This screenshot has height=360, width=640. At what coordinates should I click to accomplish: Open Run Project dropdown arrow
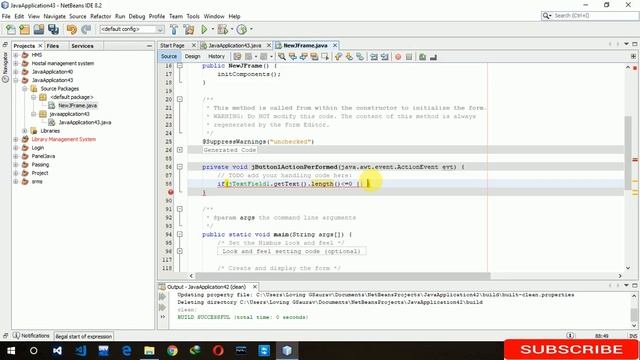pyautogui.click(x=212, y=29)
